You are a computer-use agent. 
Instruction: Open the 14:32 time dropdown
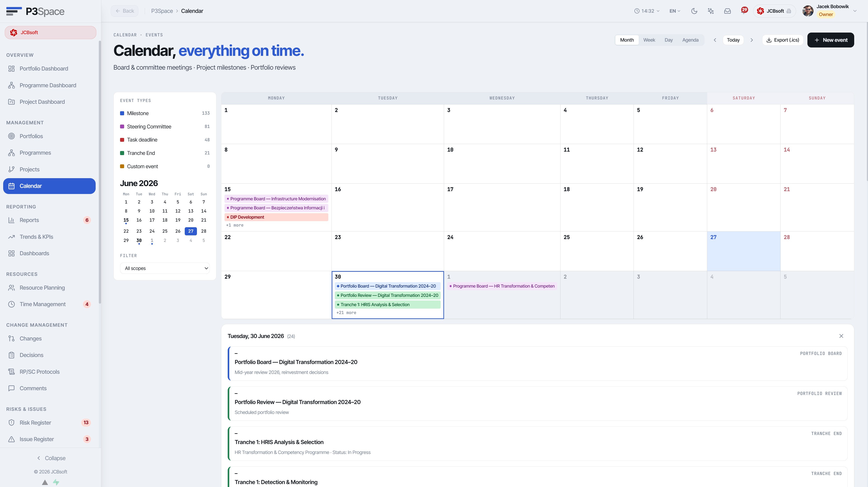coord(647,11)
